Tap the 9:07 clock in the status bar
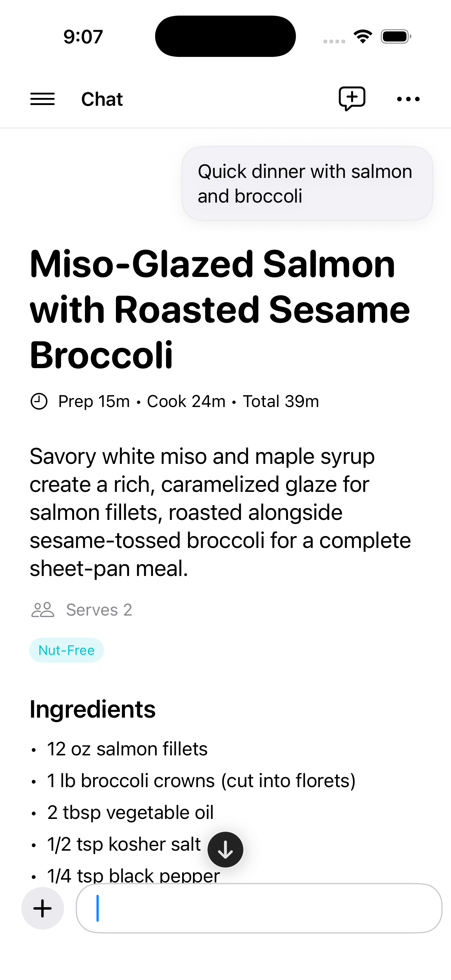Screen dimensions: 451x980 point(83,37)
